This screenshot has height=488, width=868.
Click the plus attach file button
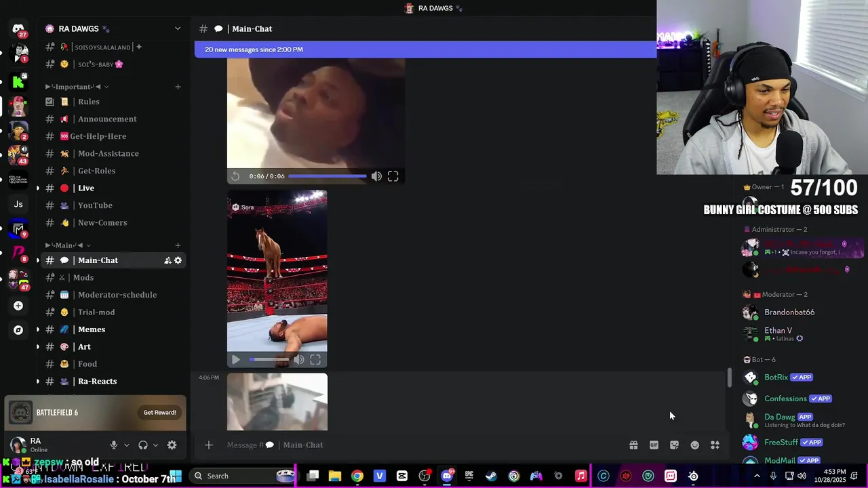click(209, 445)
